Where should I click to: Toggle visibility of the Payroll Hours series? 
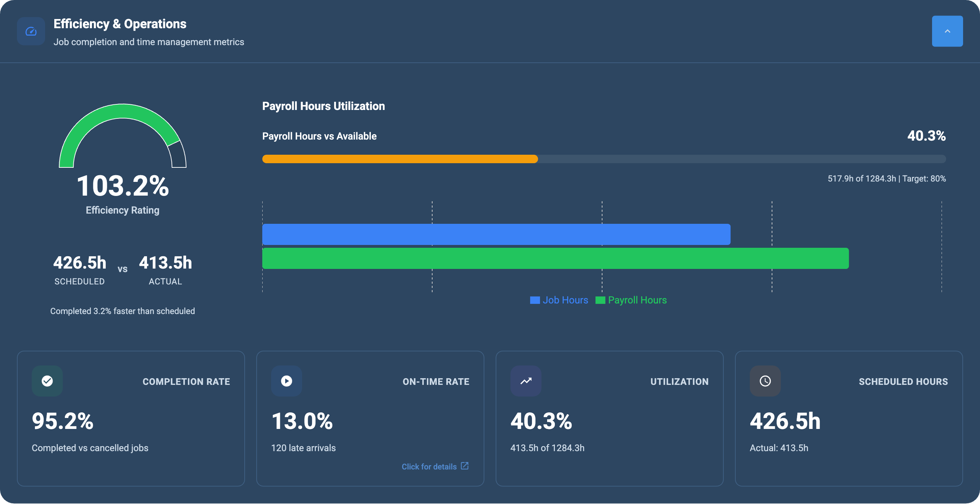tap(631, 300)
